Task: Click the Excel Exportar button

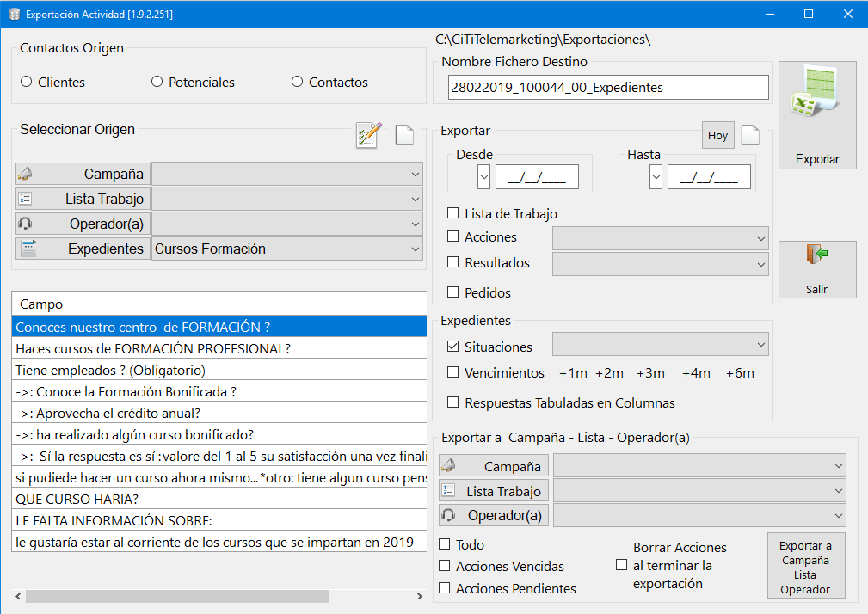Action: pos(817,115)
